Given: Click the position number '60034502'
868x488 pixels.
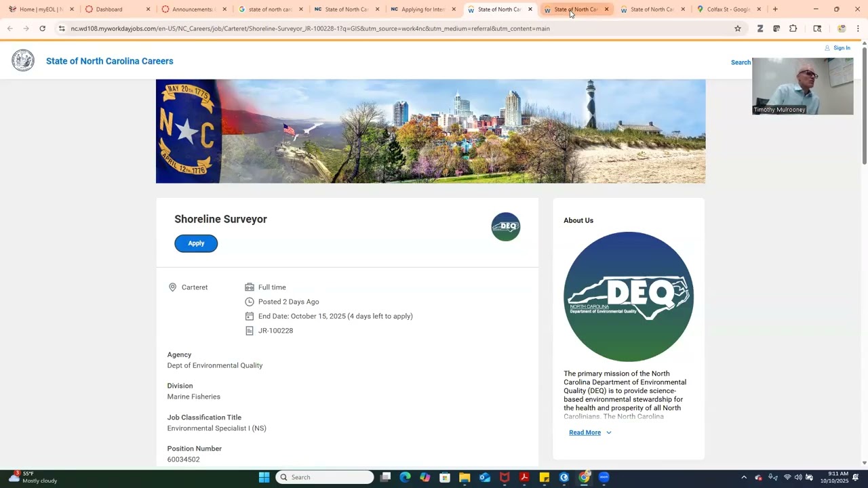Looking at the screenshot, I should [184, 460].
